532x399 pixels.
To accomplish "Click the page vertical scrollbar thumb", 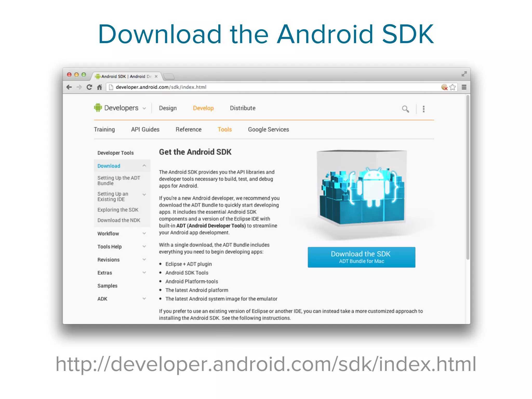I will point(468,177).
